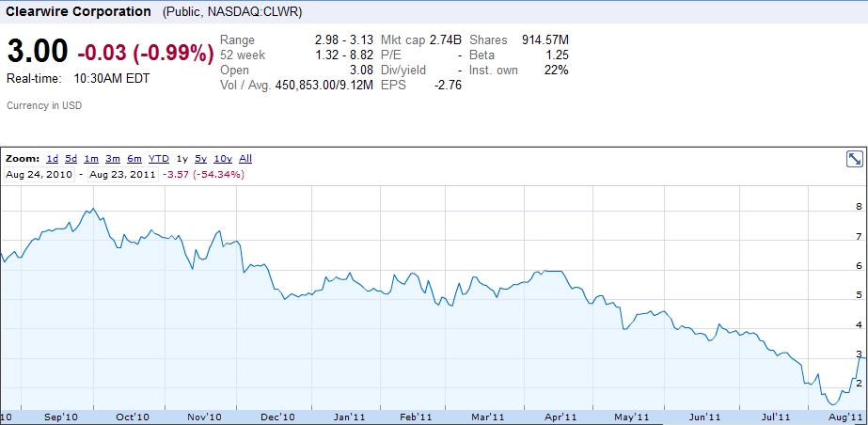Click the Inst. own value 22%
This screenshot has height=425, width=868.
(x=555, y=71)
